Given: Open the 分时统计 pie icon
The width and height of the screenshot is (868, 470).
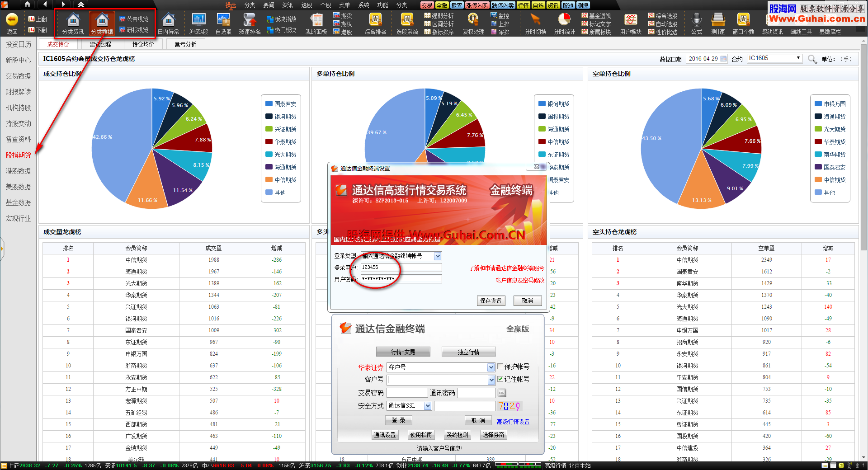Looking at the screenshot, I should tap(564, 19).
